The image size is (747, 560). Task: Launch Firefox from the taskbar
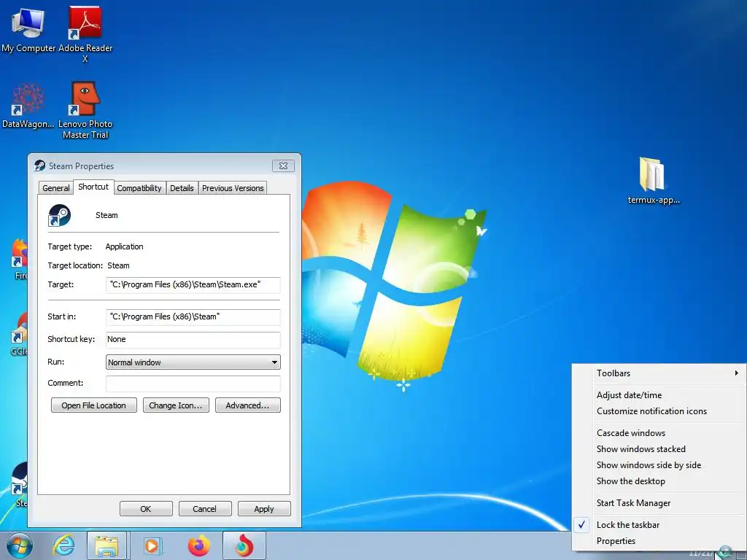coord(198,545)
